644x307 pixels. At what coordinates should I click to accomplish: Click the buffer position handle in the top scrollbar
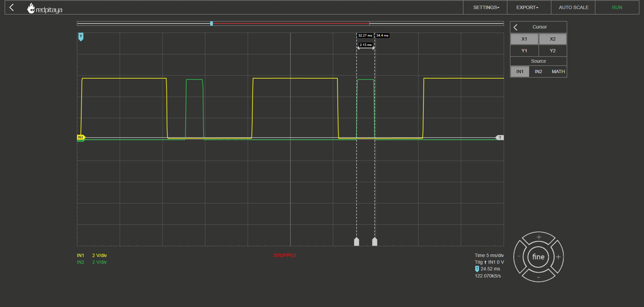pos(211,24)
